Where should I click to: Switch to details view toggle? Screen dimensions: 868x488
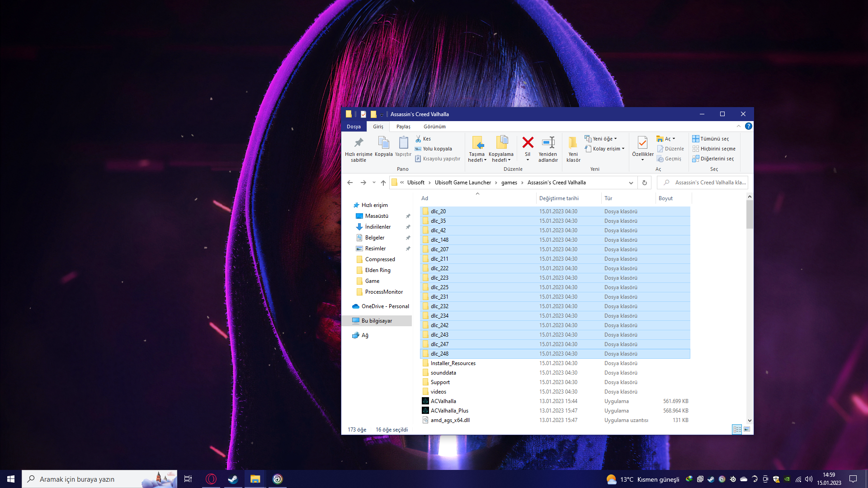pyautogui.click(x=737, y=429)
